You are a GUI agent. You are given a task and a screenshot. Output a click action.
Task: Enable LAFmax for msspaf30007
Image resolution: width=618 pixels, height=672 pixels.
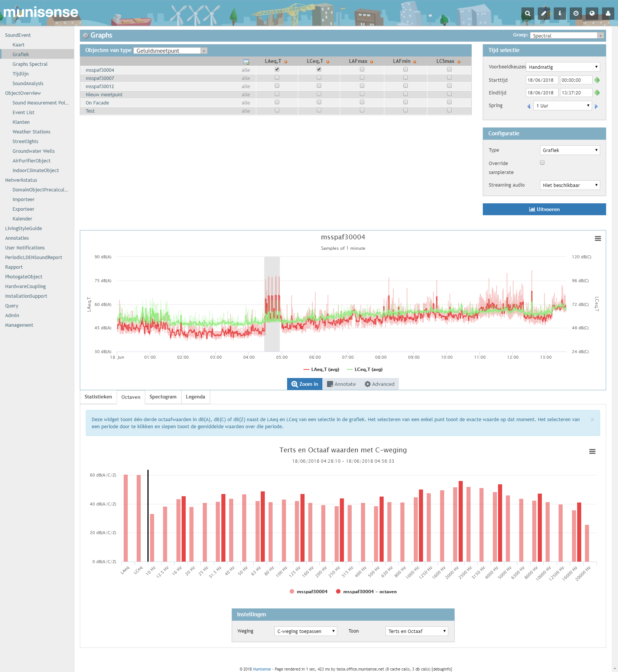[x=362, y=78]
